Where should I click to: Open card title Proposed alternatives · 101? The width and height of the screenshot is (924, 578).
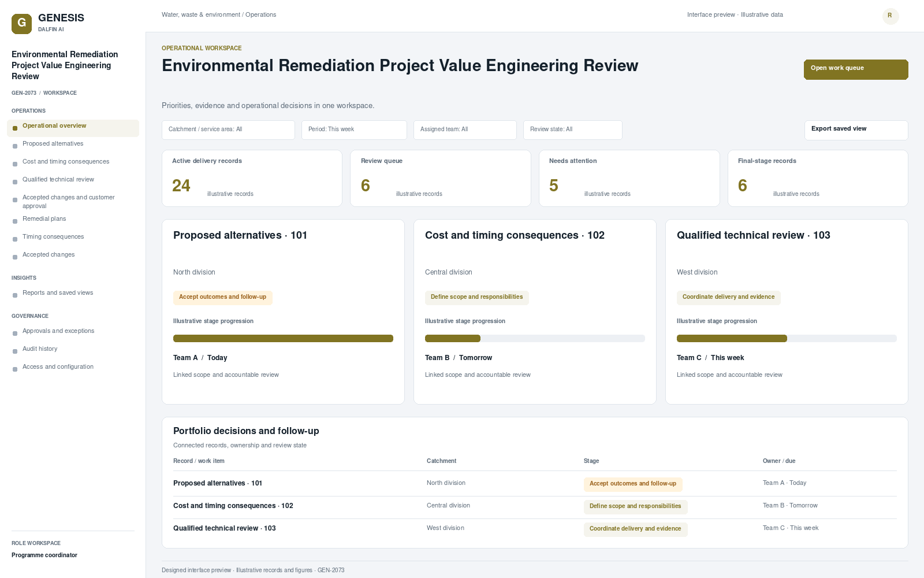pyautogui.click(x=240, y=235)
